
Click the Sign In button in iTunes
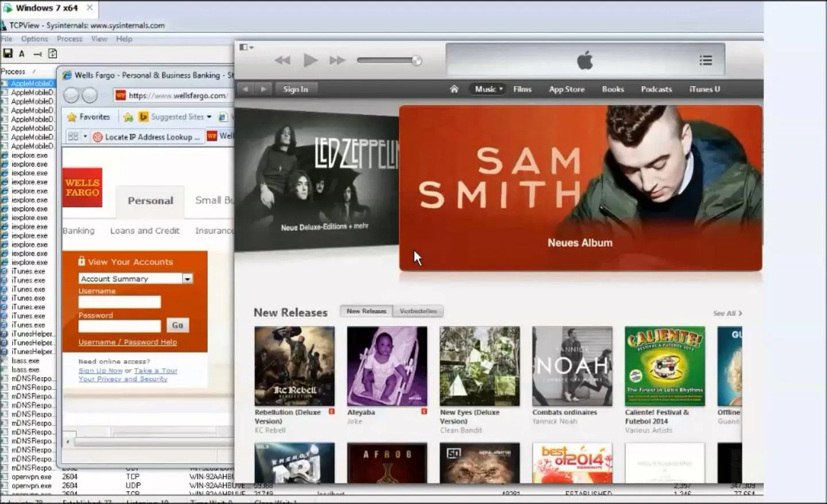click(296, 89)
